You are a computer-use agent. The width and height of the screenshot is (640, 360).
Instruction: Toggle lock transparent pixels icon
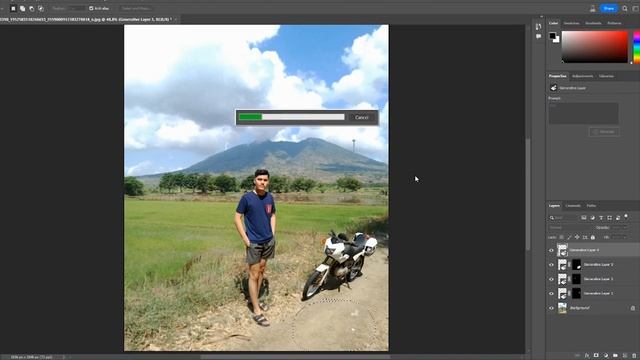562,238
